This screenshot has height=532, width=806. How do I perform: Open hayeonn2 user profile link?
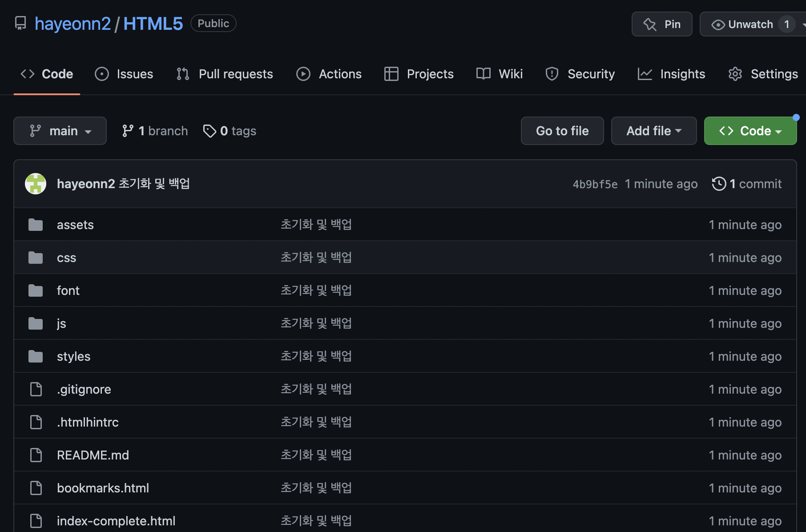coord(73,24)
